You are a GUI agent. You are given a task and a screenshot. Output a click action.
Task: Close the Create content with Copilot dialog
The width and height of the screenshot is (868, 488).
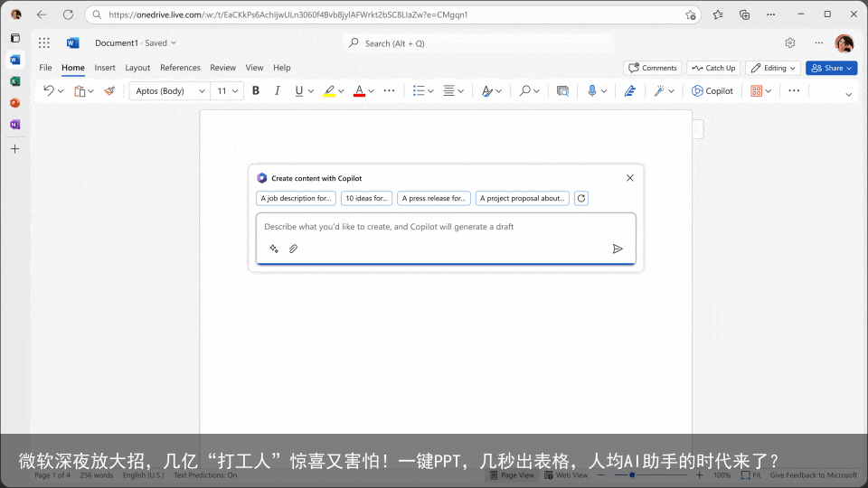[630, 178]
